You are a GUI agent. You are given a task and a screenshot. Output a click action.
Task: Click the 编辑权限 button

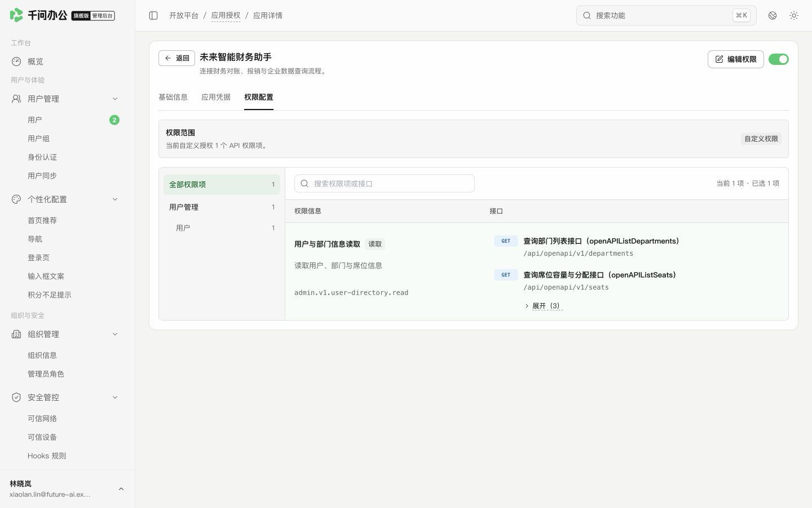pyautogui.click(x=736, y=59)
